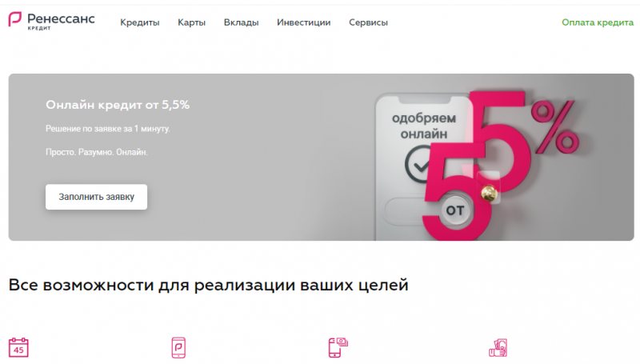Go to the Карты section
640x364 pixels.
pyautogui.click(x=191, y=22)
